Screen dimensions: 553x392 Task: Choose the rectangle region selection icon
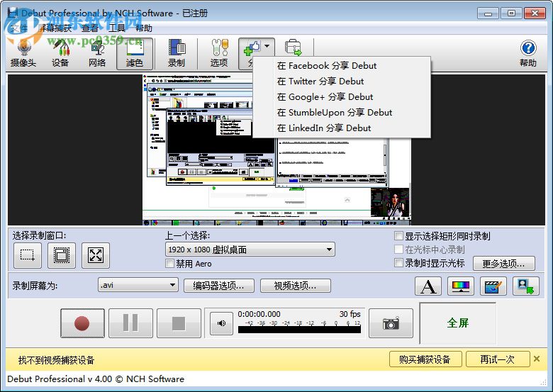click(x=28, y=255)
